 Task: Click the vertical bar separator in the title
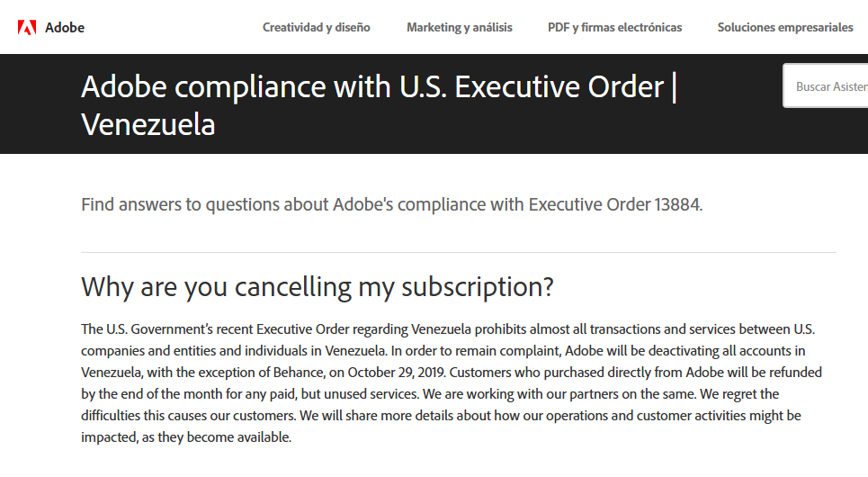pos(674,87)
